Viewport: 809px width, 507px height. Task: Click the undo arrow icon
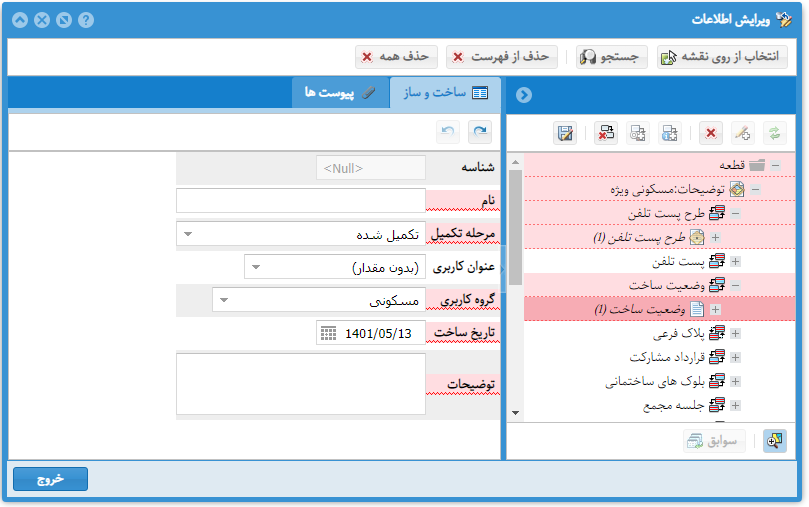tap(448, 132)
